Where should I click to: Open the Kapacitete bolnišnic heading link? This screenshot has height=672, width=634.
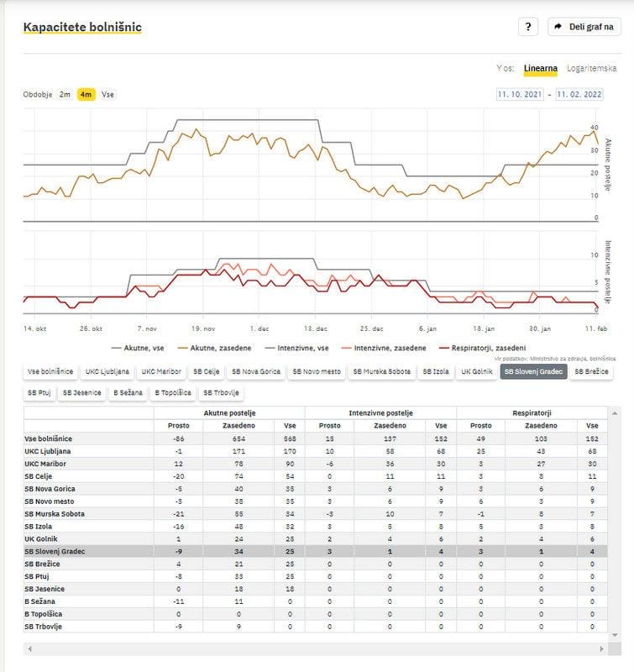pyautogui.click(x=82, y=27)
